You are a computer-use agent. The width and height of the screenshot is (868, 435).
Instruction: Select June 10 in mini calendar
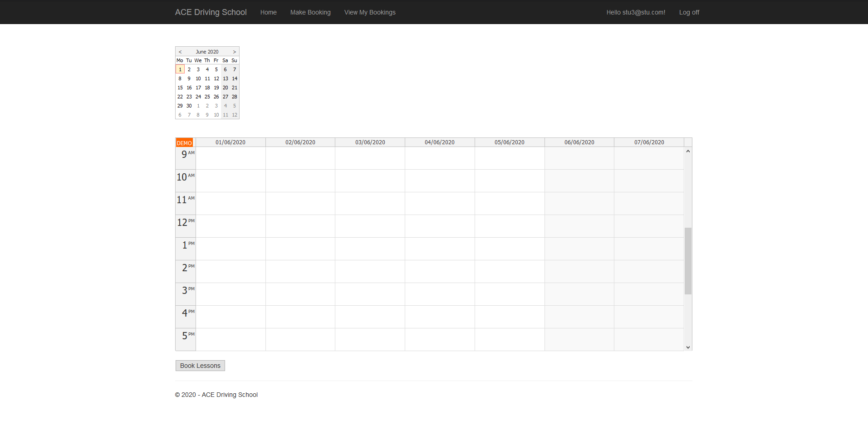198,78
